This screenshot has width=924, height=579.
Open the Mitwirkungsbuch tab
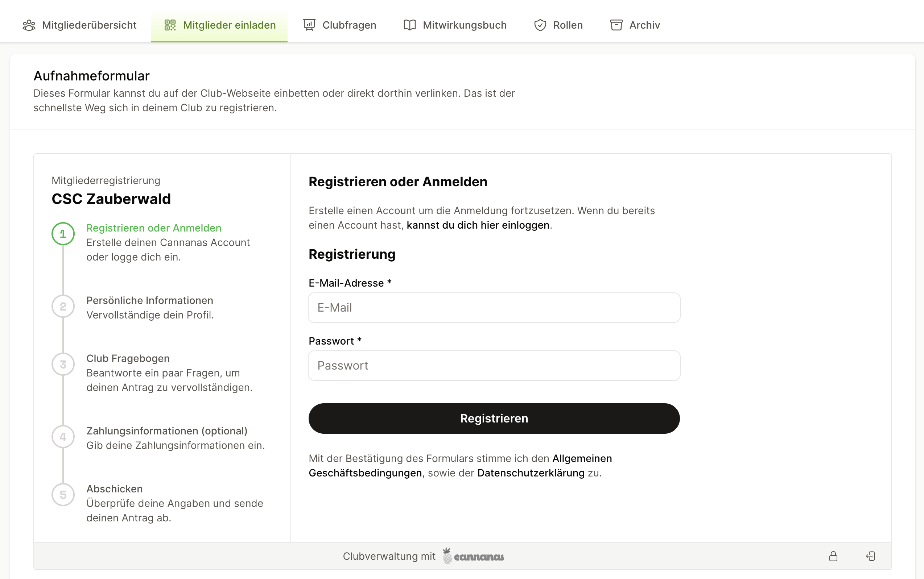(x=455, y=25)
